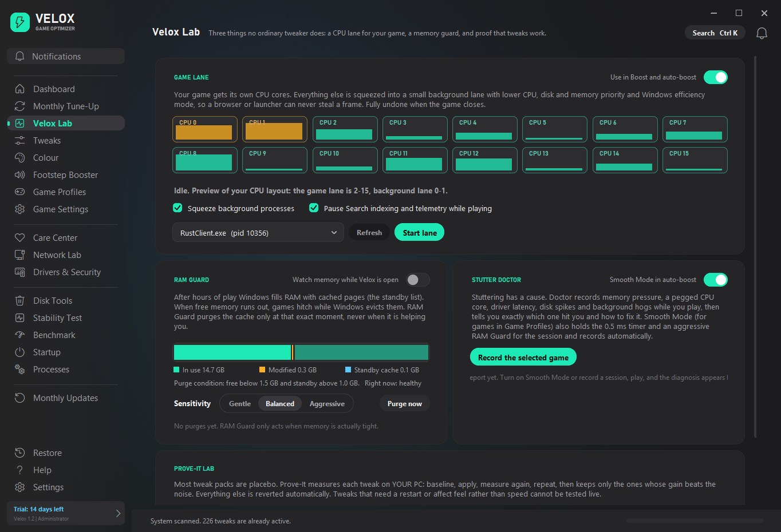
Task: Select Aggressive sensitivity
Action: 327,404
